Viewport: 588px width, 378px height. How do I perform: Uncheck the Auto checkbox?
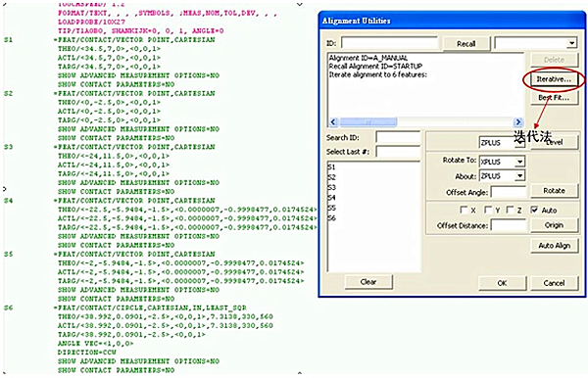click(x=534, y=210)
